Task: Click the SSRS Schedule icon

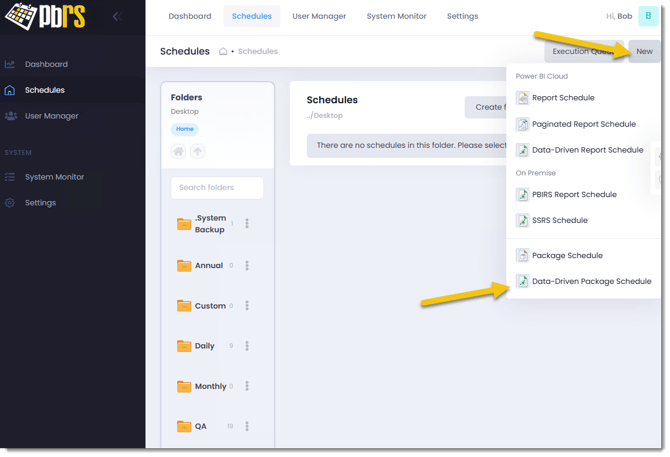Action: coord(522,220)
